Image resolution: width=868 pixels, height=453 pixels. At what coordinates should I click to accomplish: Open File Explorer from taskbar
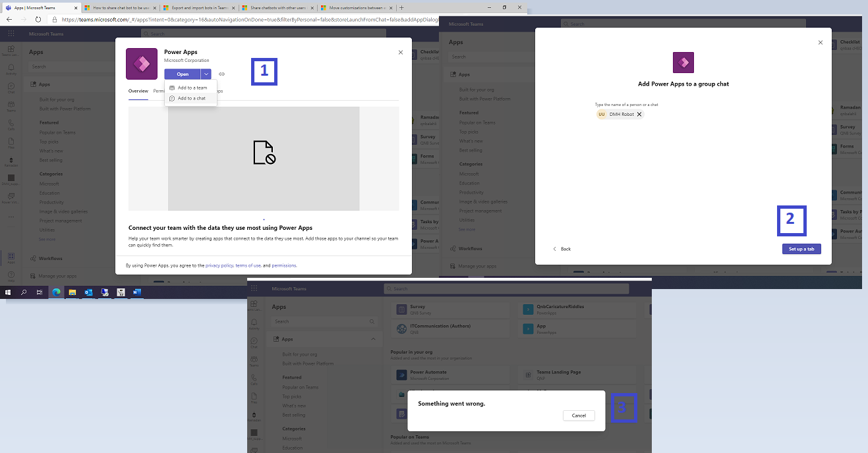pos(72,292)
